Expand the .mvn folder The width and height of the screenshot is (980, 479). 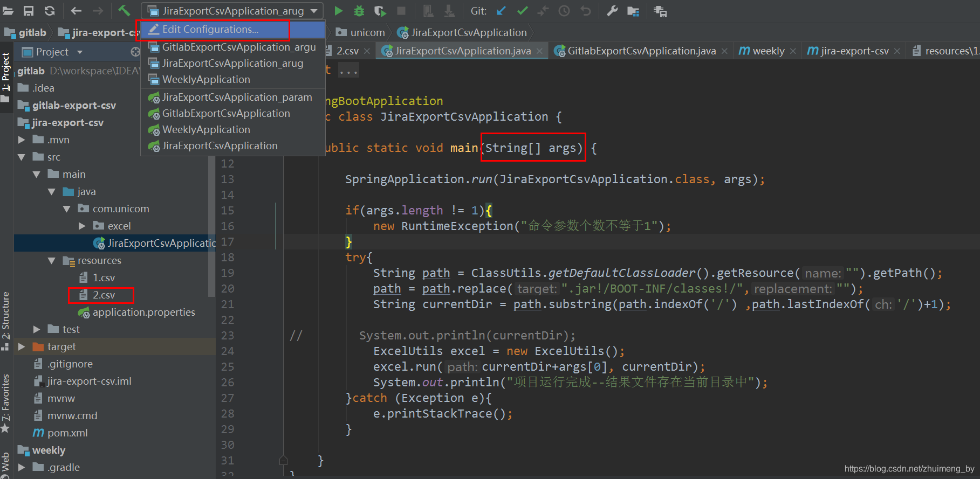[x=22, y=140]
